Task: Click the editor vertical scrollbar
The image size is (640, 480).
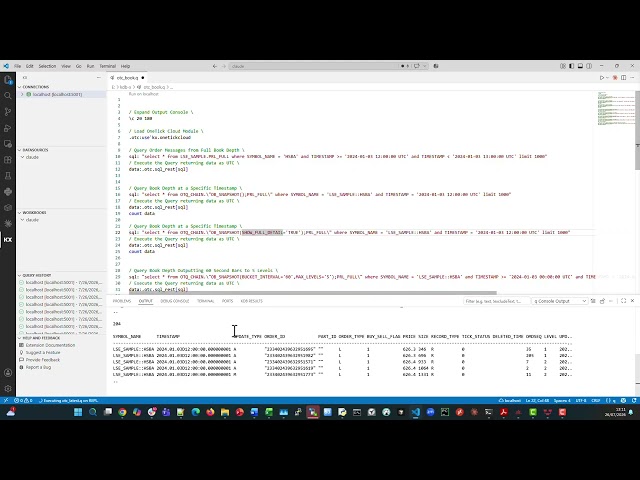Action: click(638, 130)
